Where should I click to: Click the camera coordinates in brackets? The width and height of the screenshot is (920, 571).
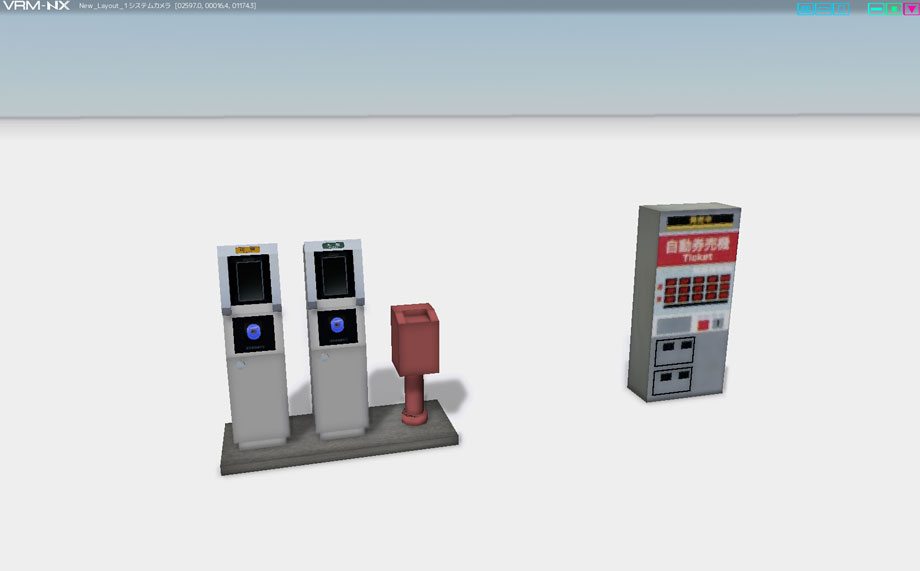[x=215, y=6]
